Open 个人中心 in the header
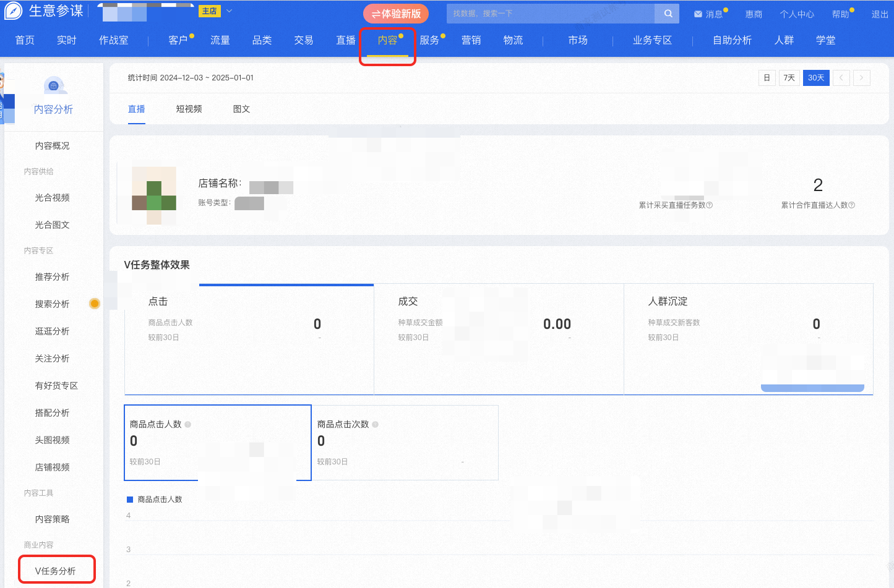894x588 pixels. 797,14
